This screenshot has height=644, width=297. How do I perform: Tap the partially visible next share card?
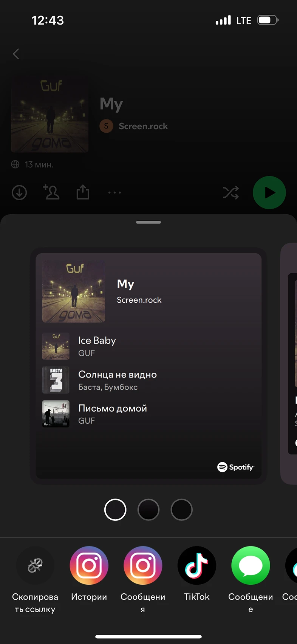point(289,364)
